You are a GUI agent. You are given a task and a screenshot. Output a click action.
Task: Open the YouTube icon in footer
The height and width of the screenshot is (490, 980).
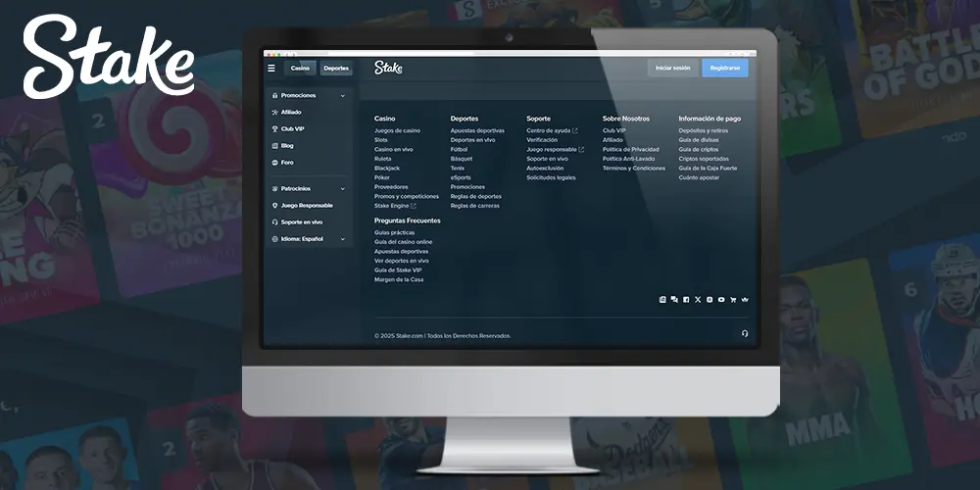(721, 299)
